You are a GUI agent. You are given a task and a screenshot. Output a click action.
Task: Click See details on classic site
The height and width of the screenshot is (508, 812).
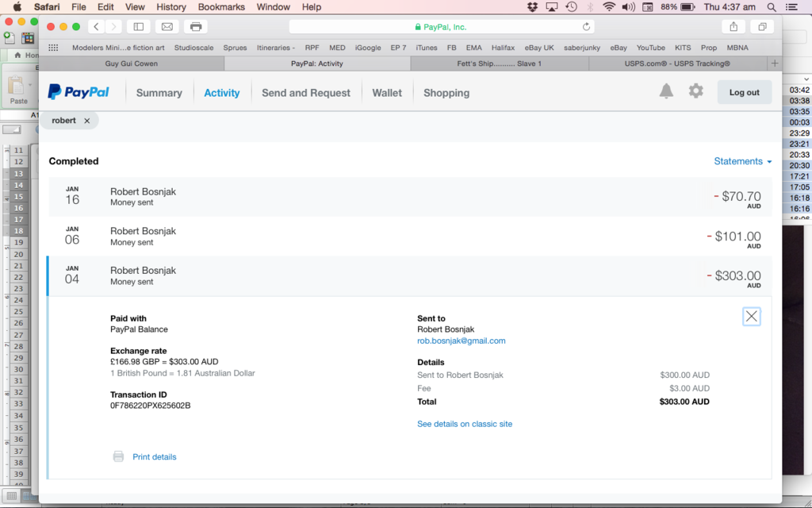point(465,424)
